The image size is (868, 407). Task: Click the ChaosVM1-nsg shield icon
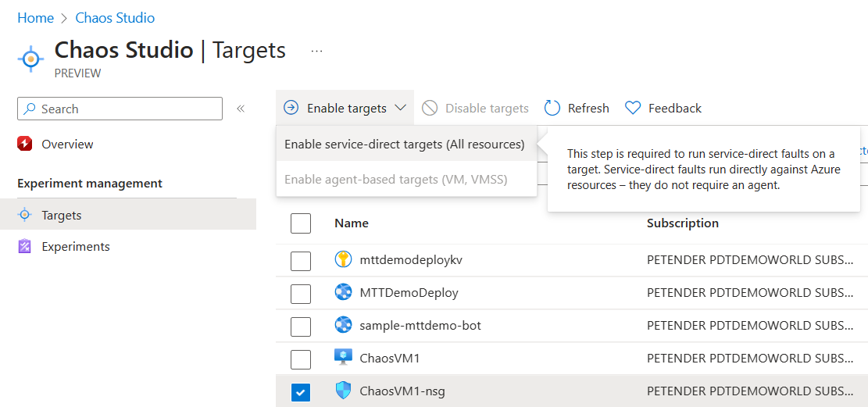(343, 391)
